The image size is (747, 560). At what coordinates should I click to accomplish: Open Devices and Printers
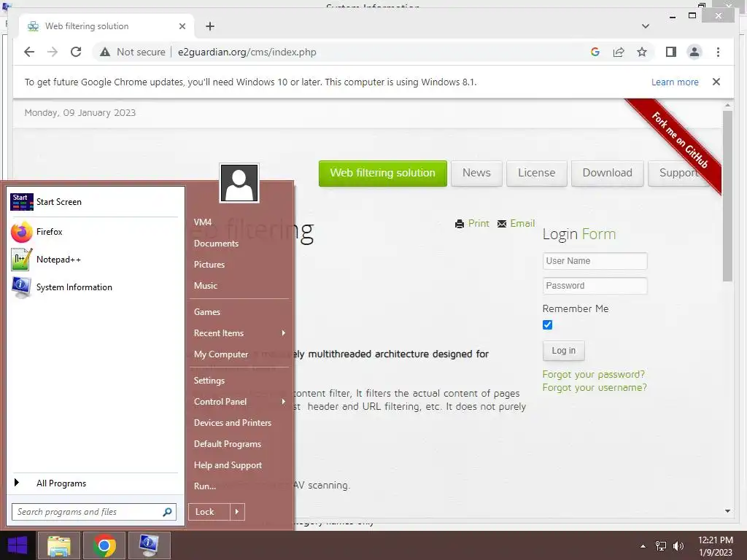point(233,423)
